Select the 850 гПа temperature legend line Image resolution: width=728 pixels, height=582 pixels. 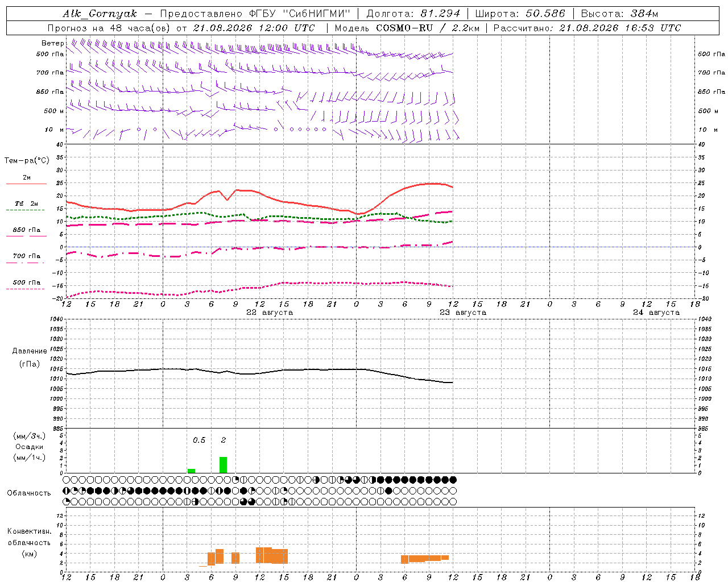(26, 236)
